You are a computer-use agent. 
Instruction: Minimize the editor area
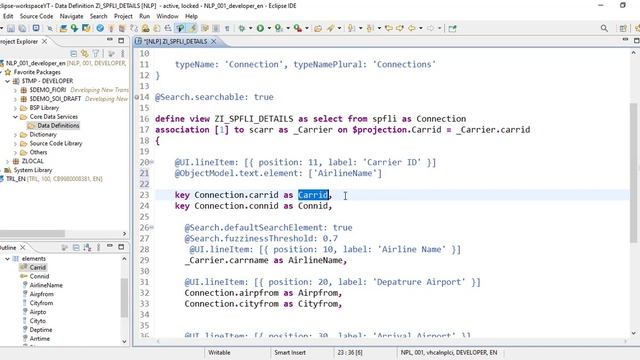(625, 40)
